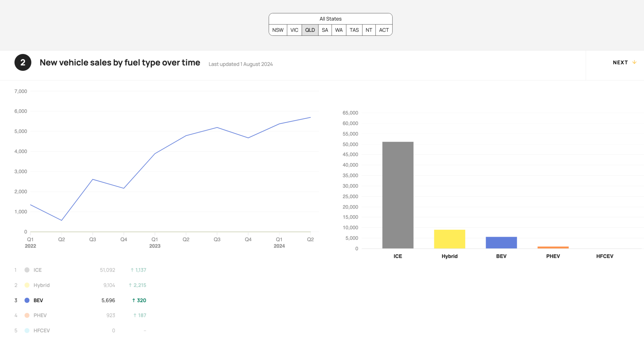644x344 pixels.
Task: Toggle the PHEV series in legend
Action: [x=80, y=315]
